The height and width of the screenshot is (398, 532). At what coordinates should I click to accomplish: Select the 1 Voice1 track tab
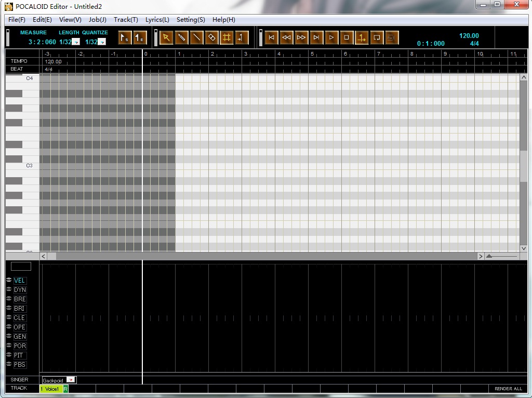[x=51, y=389]
